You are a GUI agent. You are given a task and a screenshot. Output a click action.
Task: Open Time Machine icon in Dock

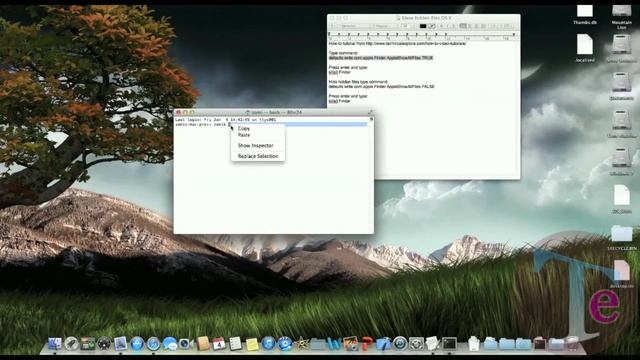pyautogui.click(x=400, y=344)
